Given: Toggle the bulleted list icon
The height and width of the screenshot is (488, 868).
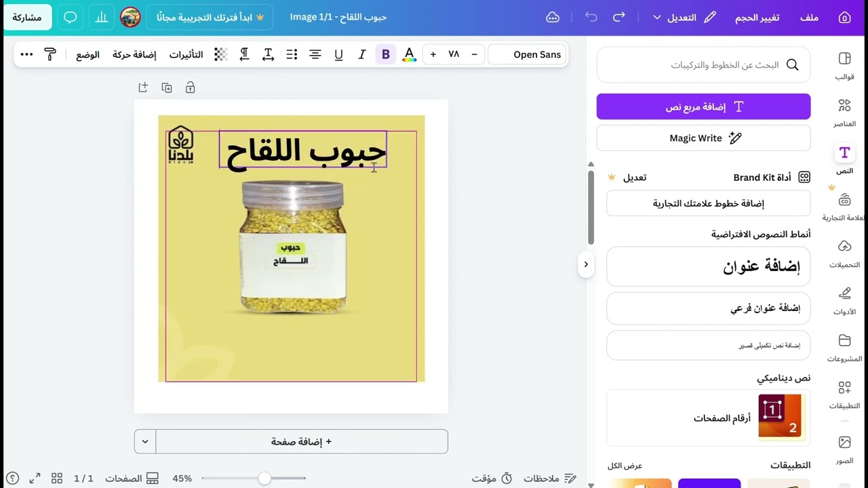Looking at the screenshot, I should pos(292,54).
